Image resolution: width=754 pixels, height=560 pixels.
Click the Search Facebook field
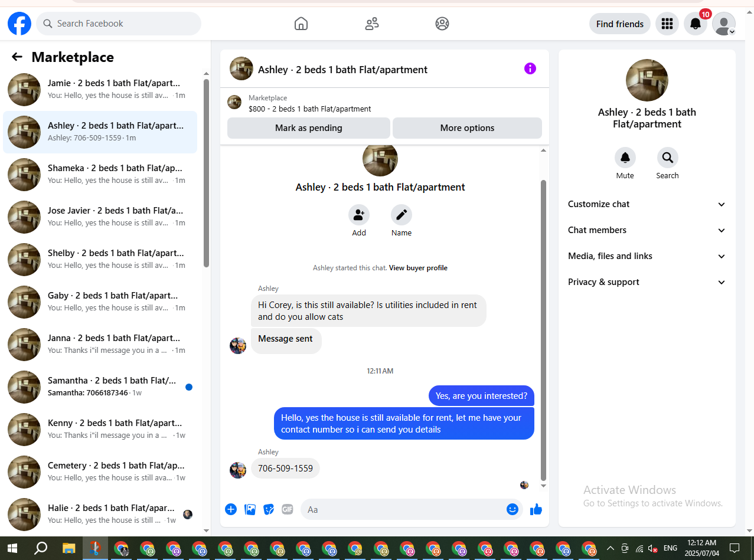click(119, 24)
